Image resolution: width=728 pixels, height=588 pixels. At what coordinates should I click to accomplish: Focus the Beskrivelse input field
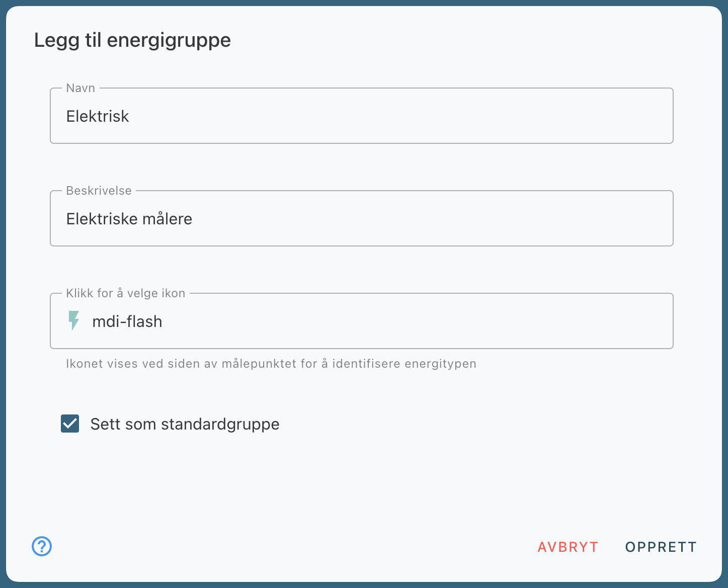361,219
